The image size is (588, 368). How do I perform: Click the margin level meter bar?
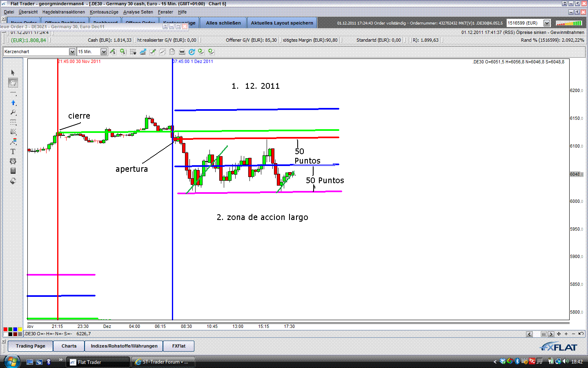click(569, 23)
